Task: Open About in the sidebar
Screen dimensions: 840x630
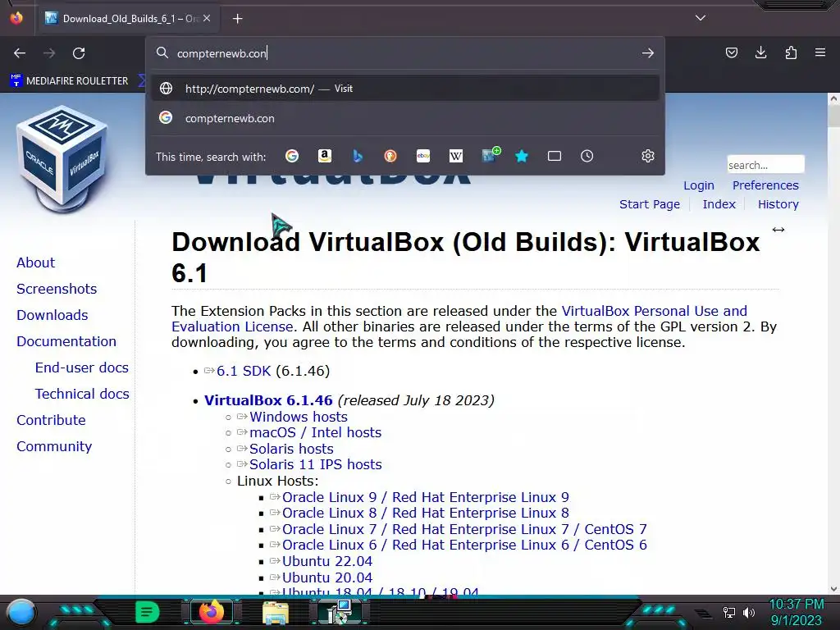Action: 35,262
